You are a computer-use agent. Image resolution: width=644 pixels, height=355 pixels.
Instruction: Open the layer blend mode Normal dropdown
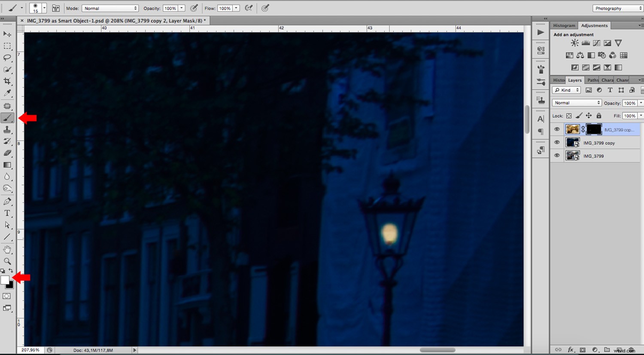577,102
